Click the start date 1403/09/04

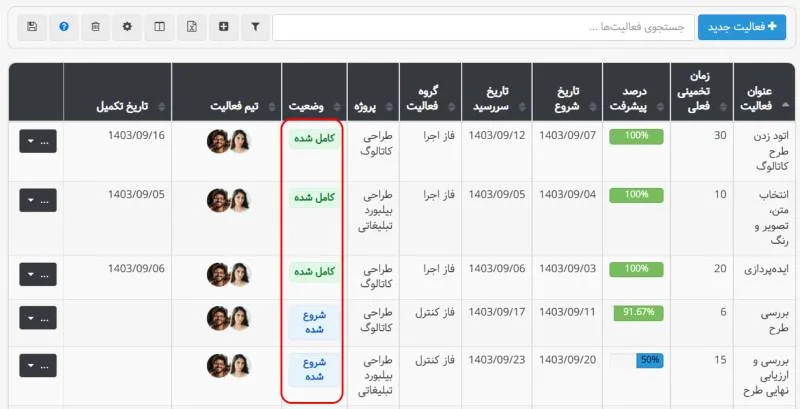tap(567, 195)
